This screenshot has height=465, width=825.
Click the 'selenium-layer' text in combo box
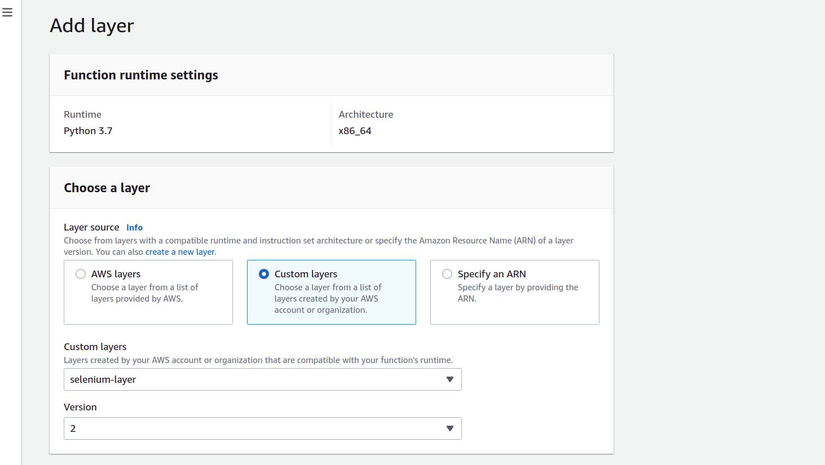(103, 380)
